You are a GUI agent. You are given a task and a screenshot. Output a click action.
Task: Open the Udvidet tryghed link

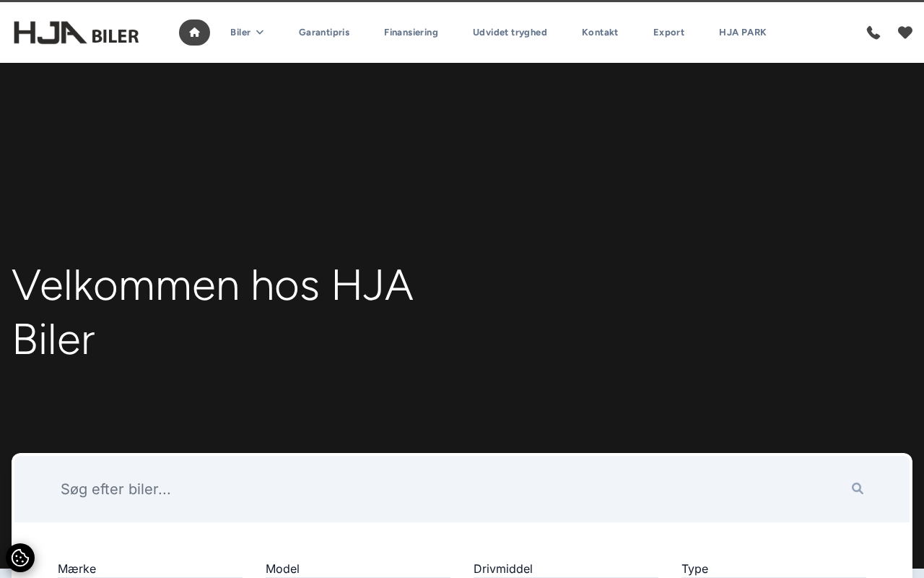pos(510,33)
